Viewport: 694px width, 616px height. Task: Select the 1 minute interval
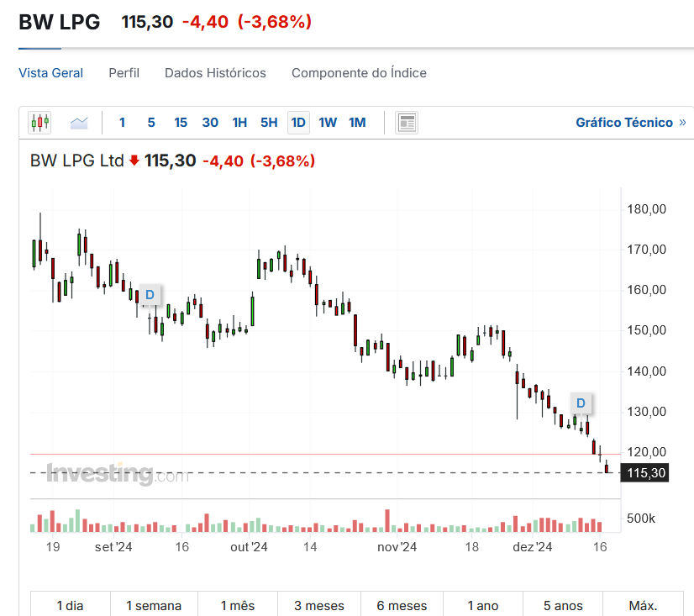[x=122, y=123]
